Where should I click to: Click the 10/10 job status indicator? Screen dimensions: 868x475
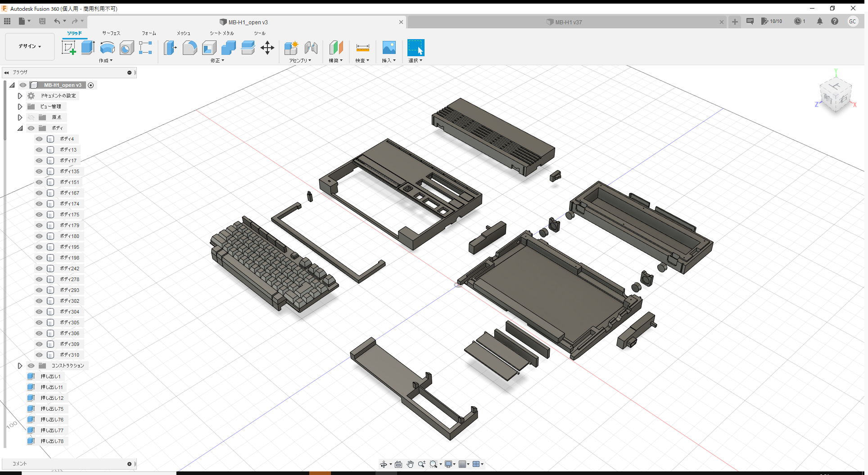772,21
